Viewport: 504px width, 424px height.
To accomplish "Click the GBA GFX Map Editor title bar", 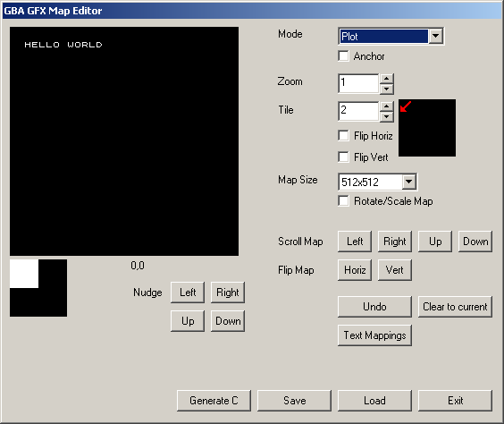I will click(x=252, y=11).
